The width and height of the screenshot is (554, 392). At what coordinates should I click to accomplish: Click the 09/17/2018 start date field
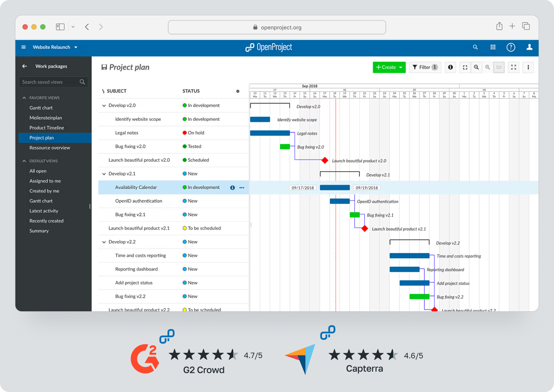(302, 188)
